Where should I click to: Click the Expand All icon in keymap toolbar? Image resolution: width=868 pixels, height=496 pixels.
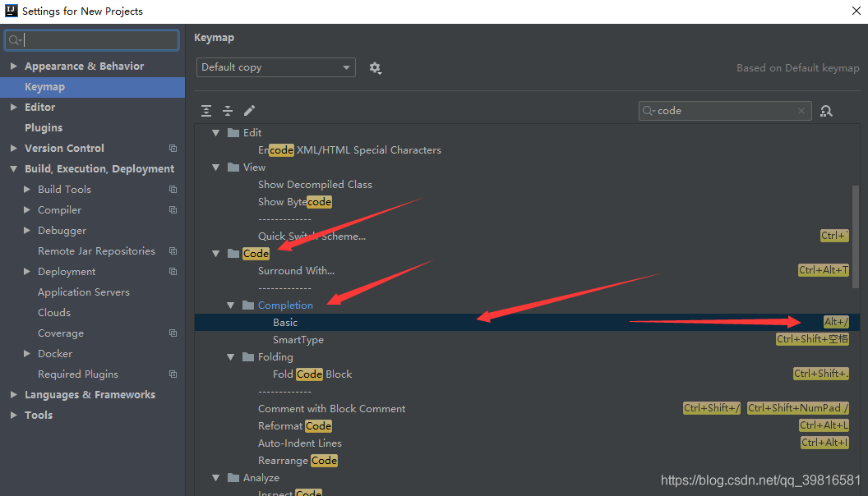pyautogui.click(x=206, y=111)
